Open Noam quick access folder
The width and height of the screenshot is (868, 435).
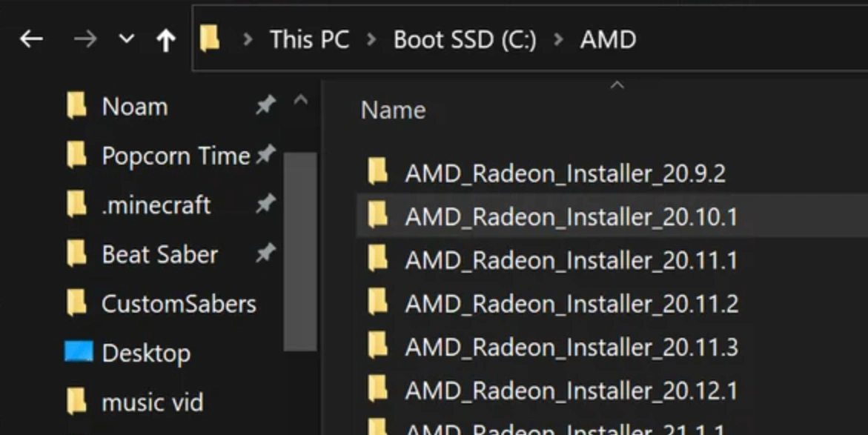[134, 106]
